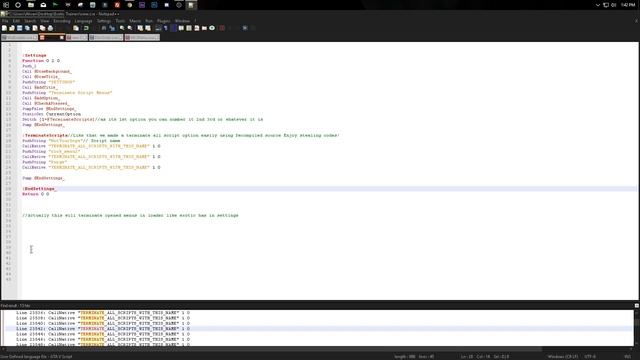Screen dimensions: 640x360
Task: Start macro recording with red icon
Action: tap(222, 28)
